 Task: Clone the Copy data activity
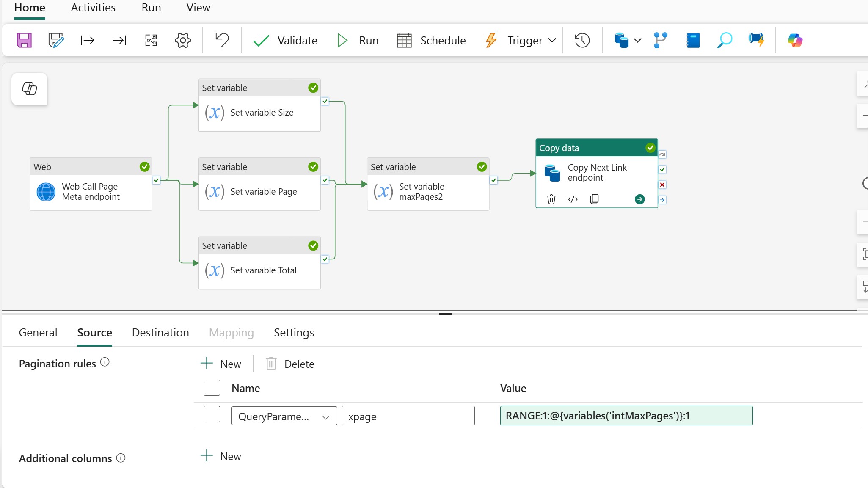[x=594, y=199]
